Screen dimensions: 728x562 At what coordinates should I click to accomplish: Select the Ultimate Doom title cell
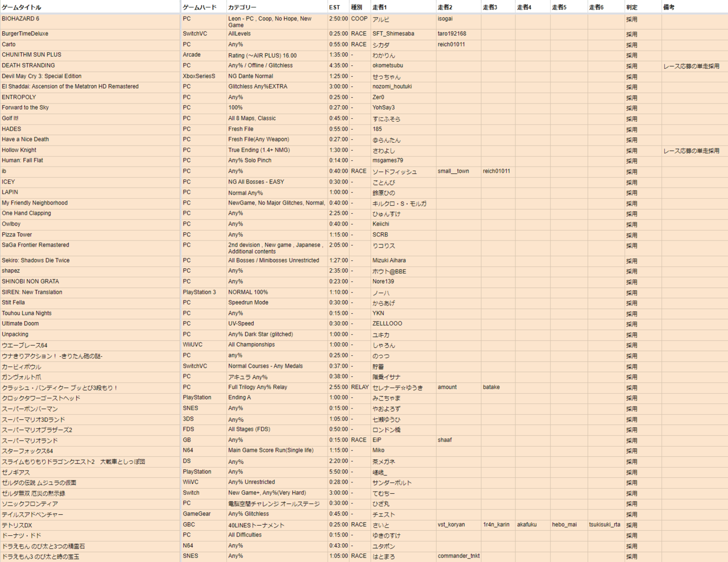[x=90, y=324]
